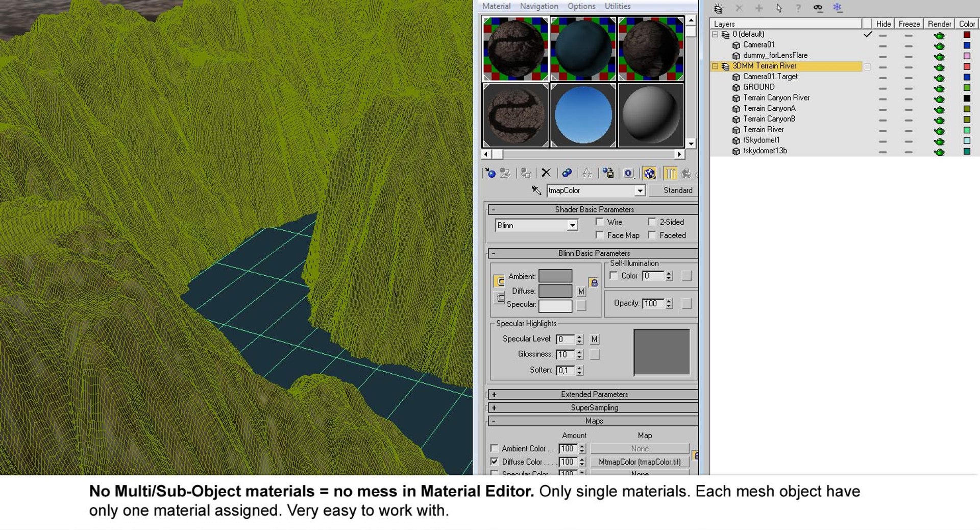This screenshot has width=980, height=530.
Task: Click Assign Material to Selection icon
Action: tap(526, 173)
